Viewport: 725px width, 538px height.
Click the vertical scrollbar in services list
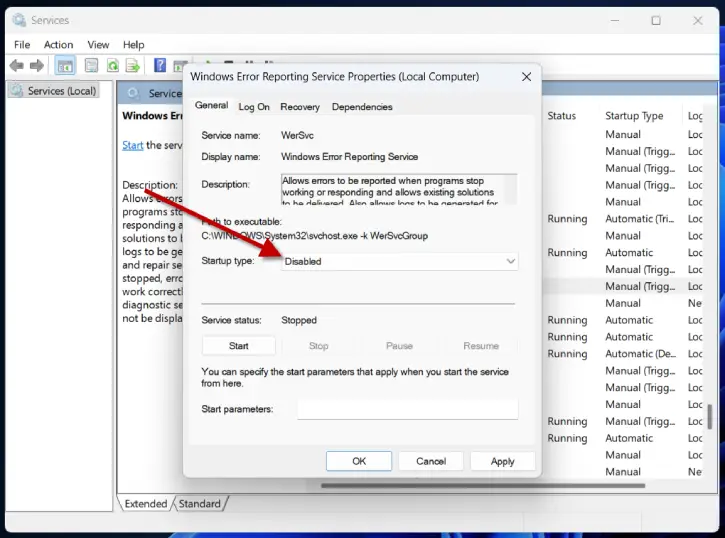tap(710, 416)
